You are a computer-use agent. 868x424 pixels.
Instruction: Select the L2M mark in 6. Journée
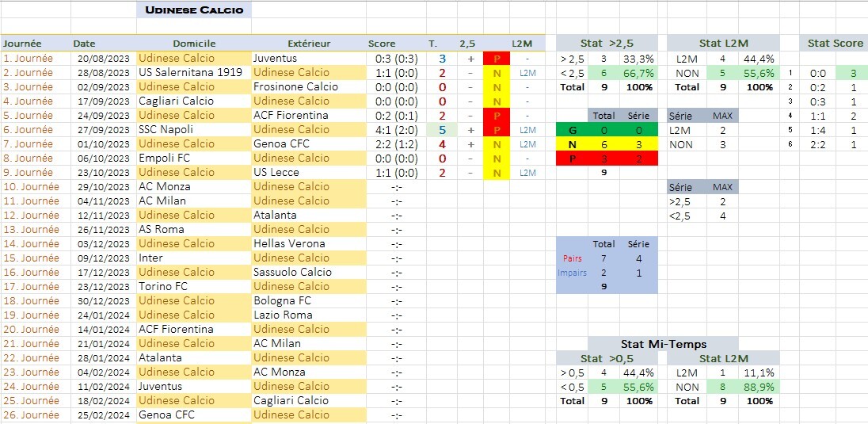[527, 130]
